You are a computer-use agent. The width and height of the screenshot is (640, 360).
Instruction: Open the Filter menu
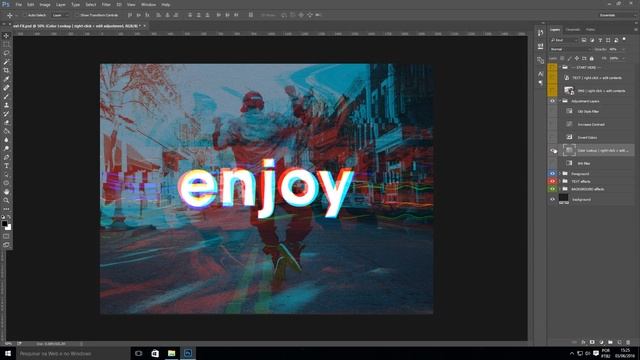tap(106, 4)
